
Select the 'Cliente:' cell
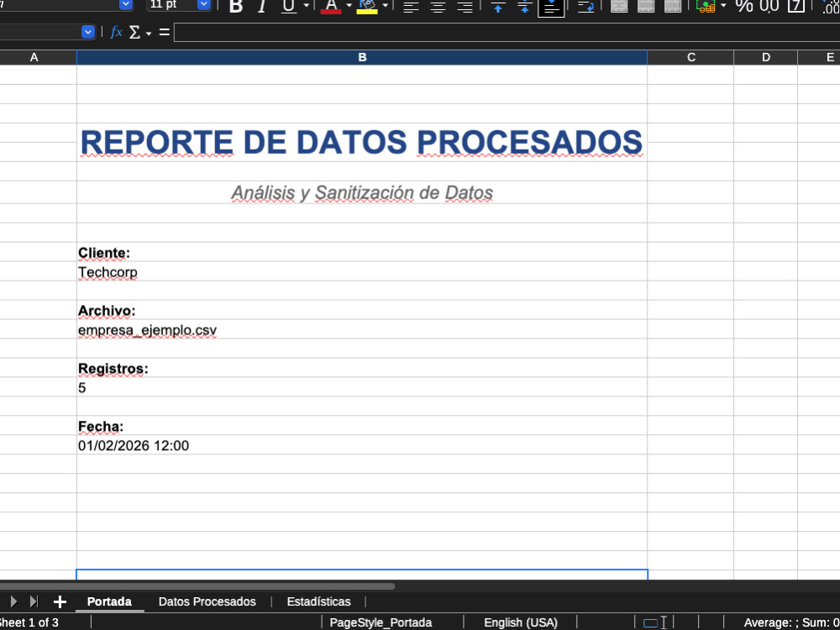click(361, 252)
